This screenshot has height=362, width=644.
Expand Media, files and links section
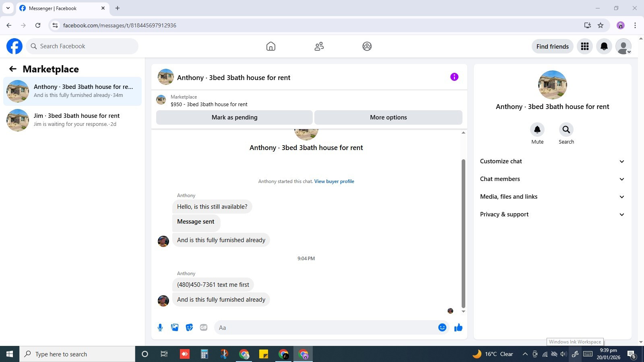pyautogui.click(x=553, y=197)
